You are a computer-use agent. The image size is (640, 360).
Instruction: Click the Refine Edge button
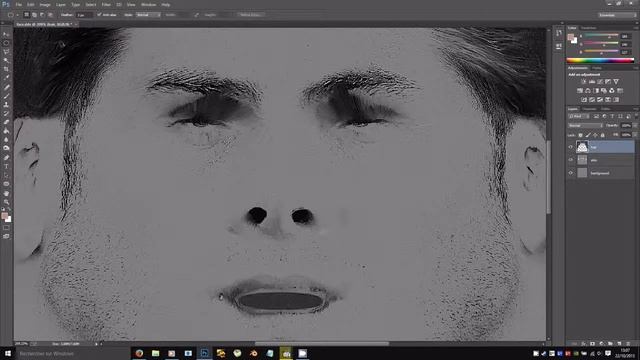tap(251, 15)
